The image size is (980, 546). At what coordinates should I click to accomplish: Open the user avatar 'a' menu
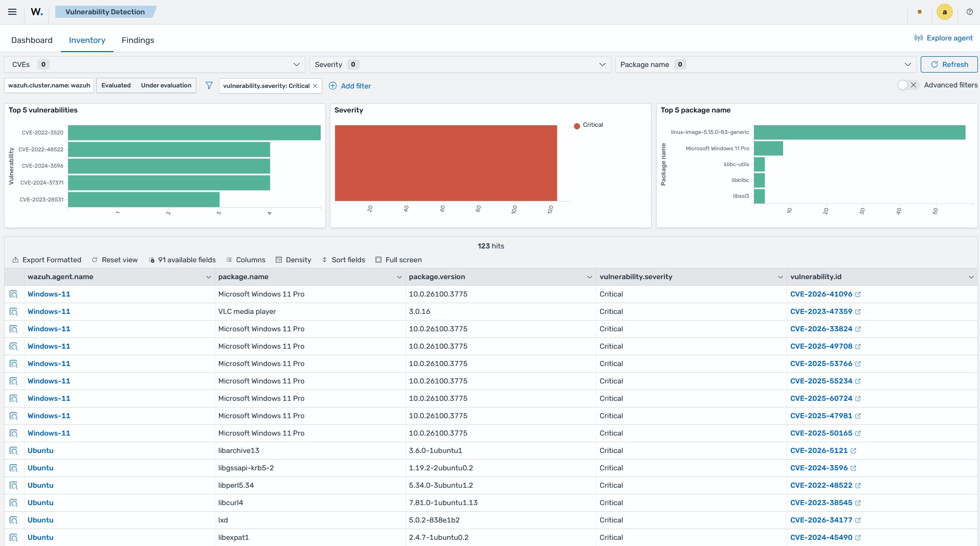[944, 12]
